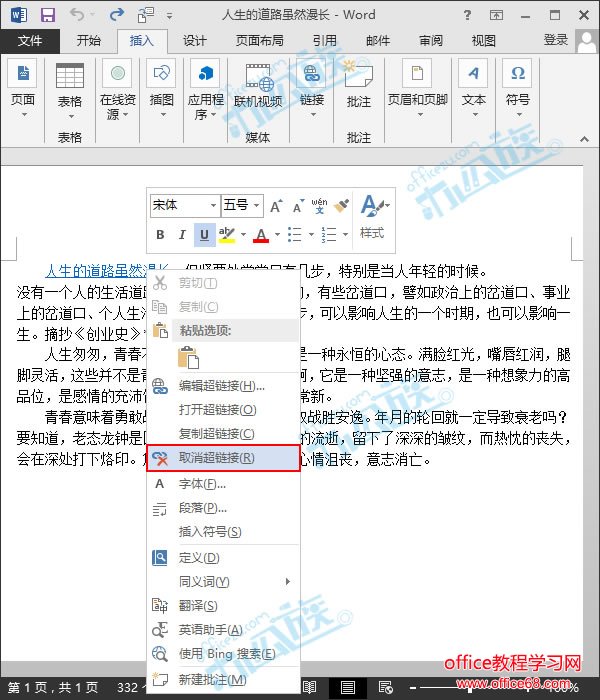
Task: Decrease font size in mini toolbar
Action: pyautogui.click(x=298, y=206)
